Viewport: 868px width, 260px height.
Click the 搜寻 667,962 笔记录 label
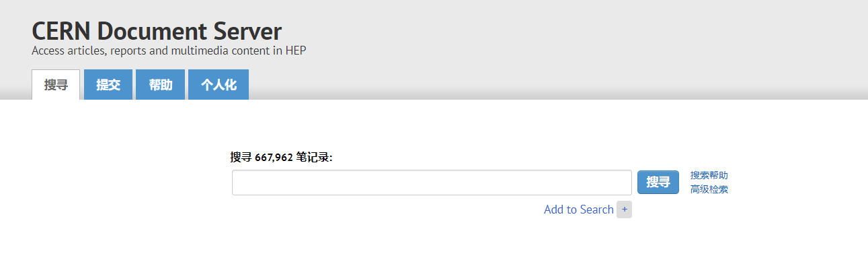point(281,157)
